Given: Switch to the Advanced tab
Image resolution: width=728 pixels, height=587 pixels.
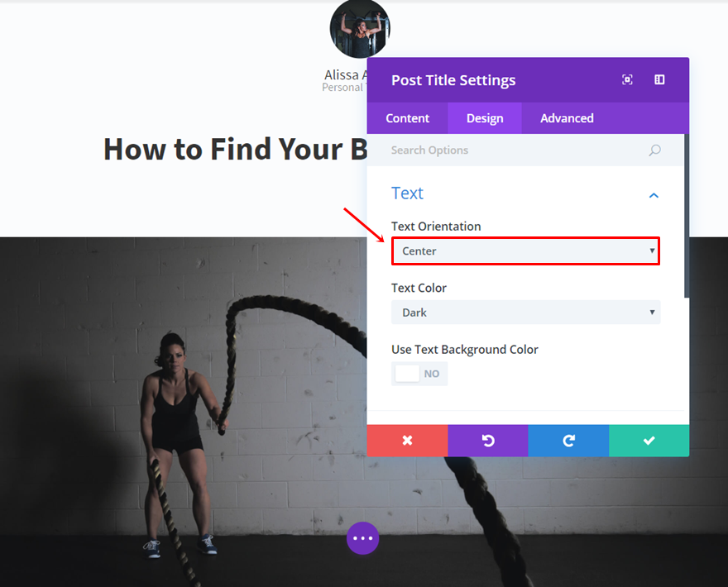Looking at the screenshot, I should tap(567, 118).
